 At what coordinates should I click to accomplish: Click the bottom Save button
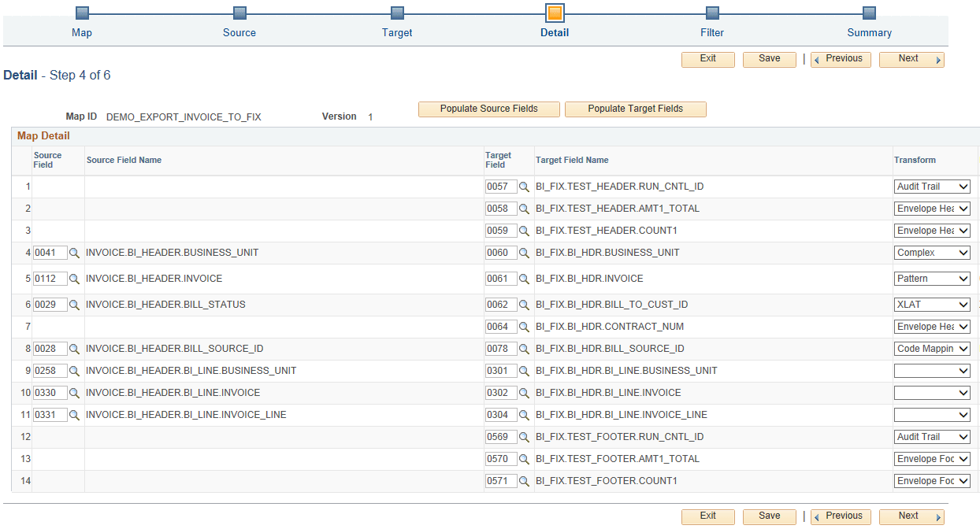[x=770, y=516]
